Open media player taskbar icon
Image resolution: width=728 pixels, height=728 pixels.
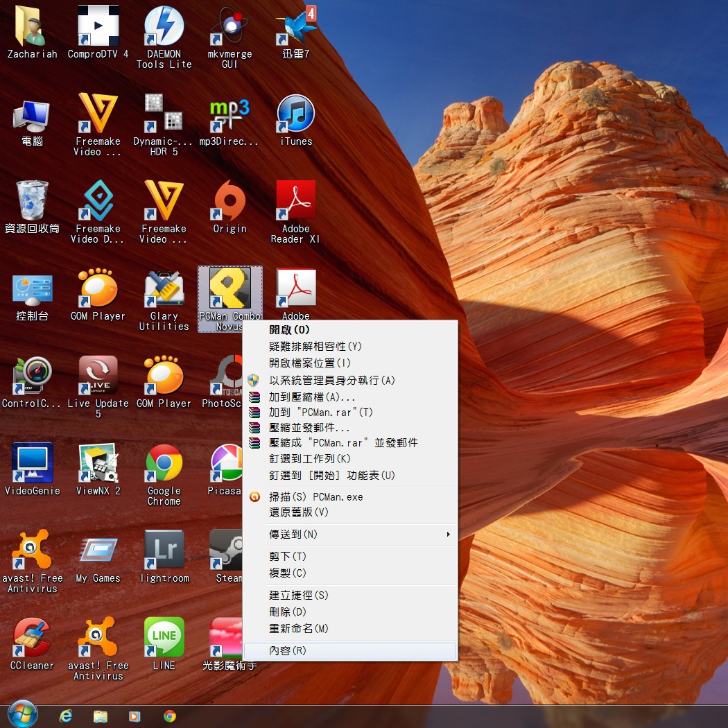[x=135, y=716]
